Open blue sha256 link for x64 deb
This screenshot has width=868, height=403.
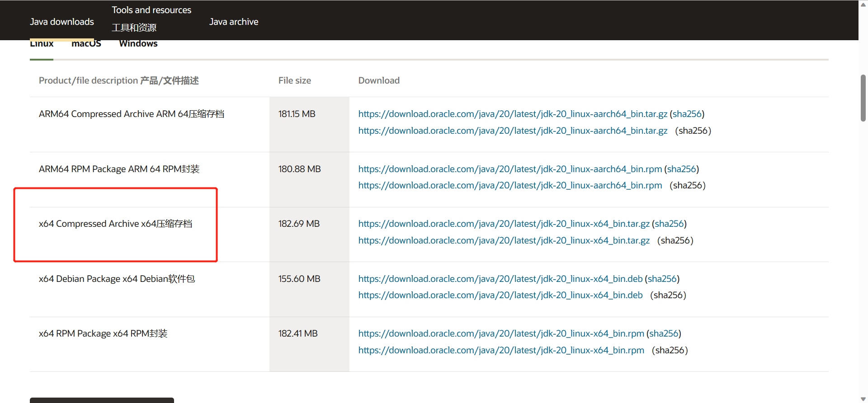point(662,279)
